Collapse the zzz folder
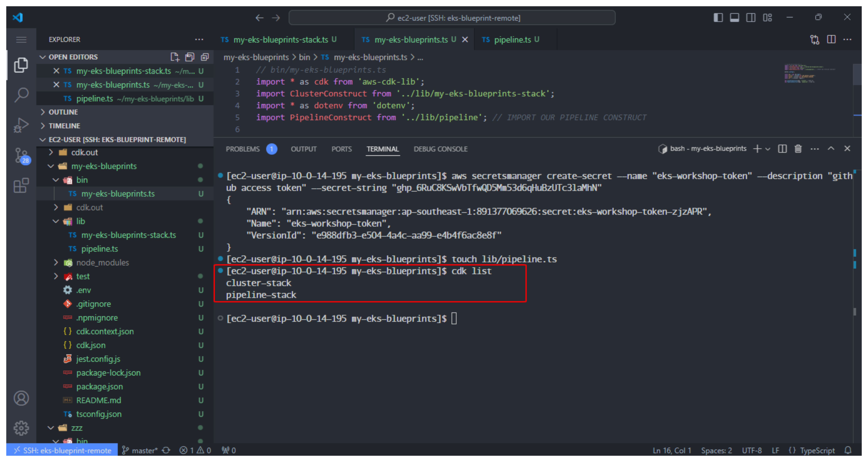 51,428
